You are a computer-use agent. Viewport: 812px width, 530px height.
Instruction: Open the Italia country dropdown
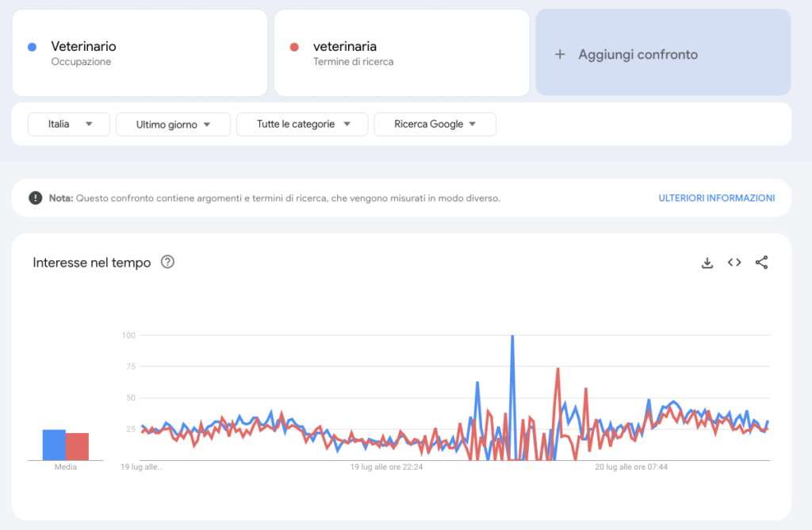(69, 124)
